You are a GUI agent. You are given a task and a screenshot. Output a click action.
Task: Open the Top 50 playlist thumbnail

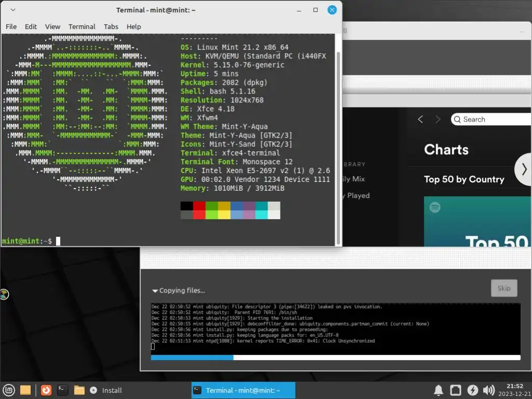478,221
